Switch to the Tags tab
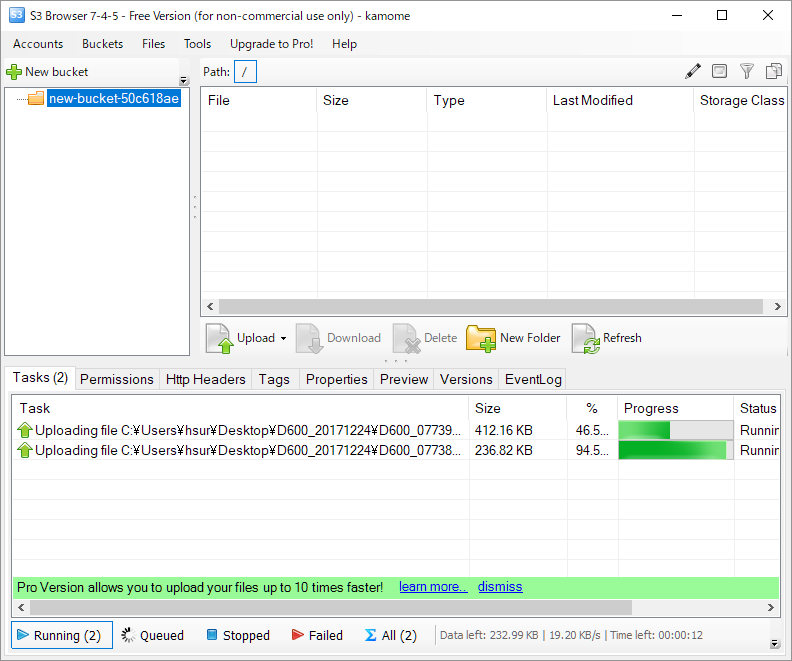Viewport: 792px width, 661px height. [274, 379]
